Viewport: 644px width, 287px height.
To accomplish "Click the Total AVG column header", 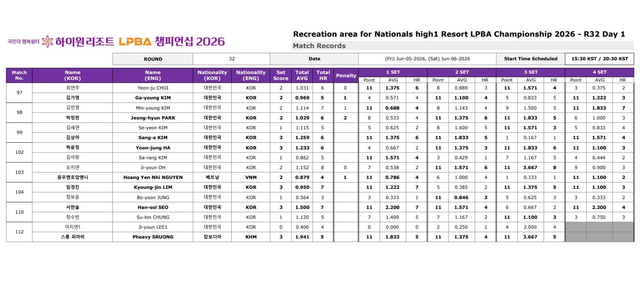I will coord(302,75).
